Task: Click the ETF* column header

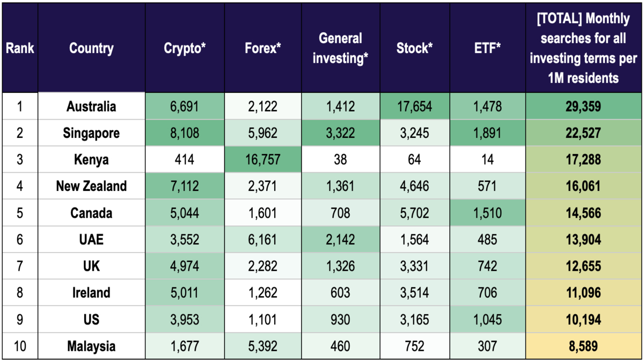Action: (487, 48)
